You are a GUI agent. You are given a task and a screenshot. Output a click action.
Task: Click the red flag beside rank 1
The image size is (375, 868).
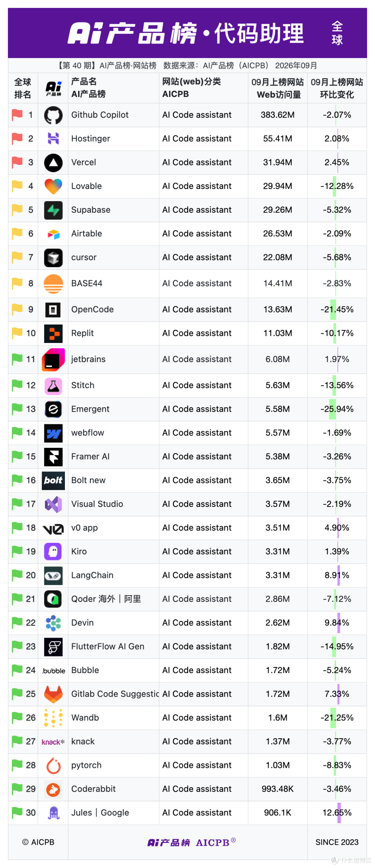(x=17, y=115)
